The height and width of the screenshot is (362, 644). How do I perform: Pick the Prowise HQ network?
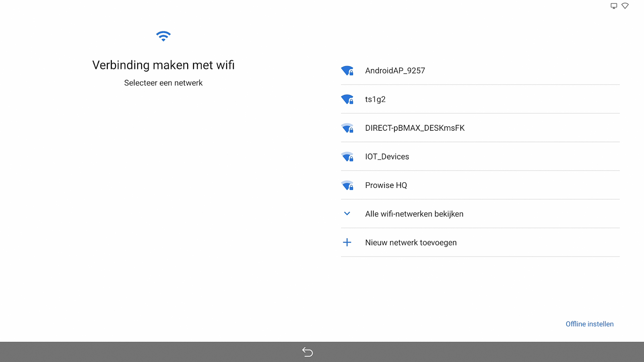[x=386, y=185]
